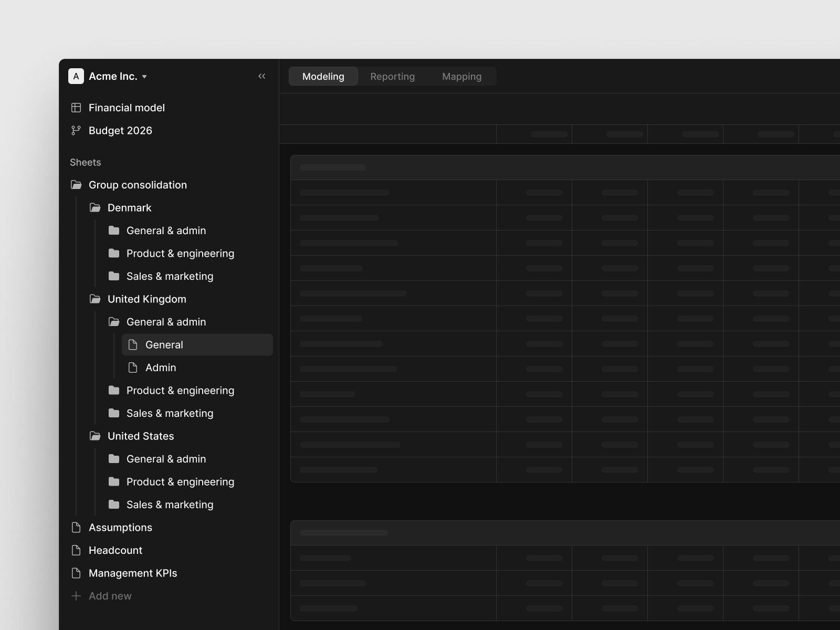Click the plus icon beside Add new
The height and width of the screenshot is (630, 840).
tap(76, 596)
